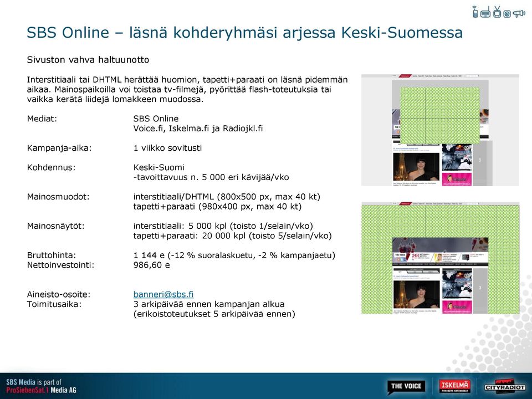Click '3 arkipäivää ennen kampanjan alkua'
Image resolution: width=532 pixels, height=399 pixels.
click(x=209, y=304)
